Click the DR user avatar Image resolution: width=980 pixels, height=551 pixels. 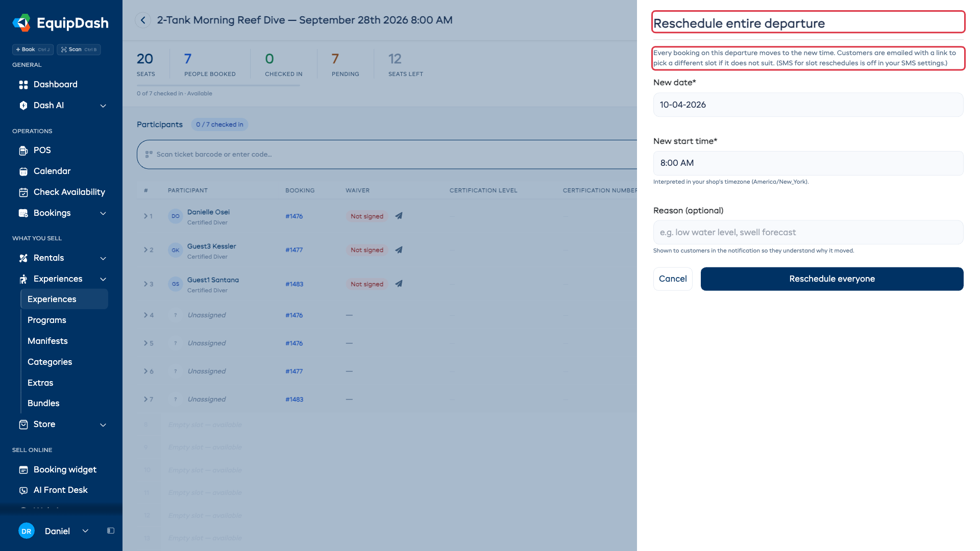[27, 531]
